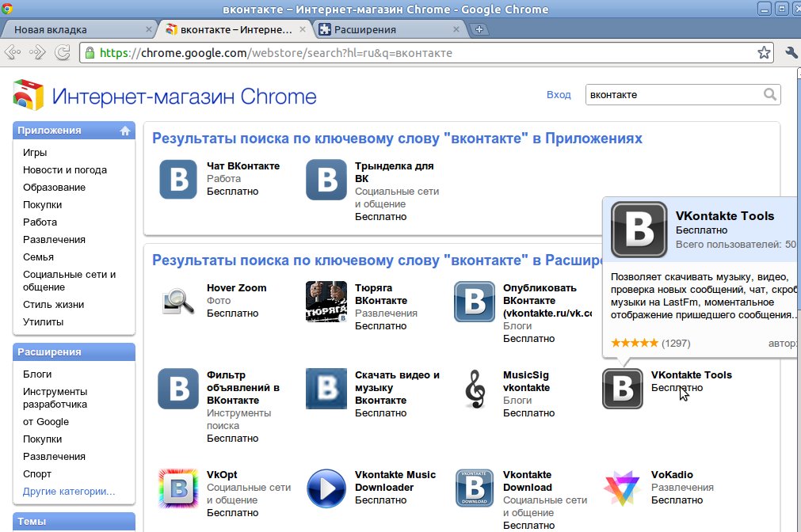
Task: Close the Новая вкладка tab
Action: (x=149, y=29)
